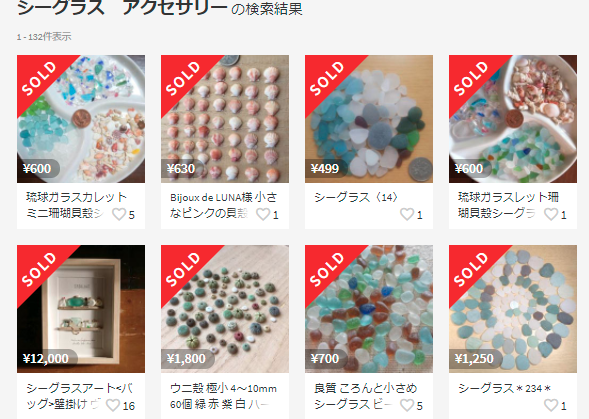Open the ウニ殻 極小 4〜10mm title link
This screenshot has height=419, width=589.
[x=223, y=396]
